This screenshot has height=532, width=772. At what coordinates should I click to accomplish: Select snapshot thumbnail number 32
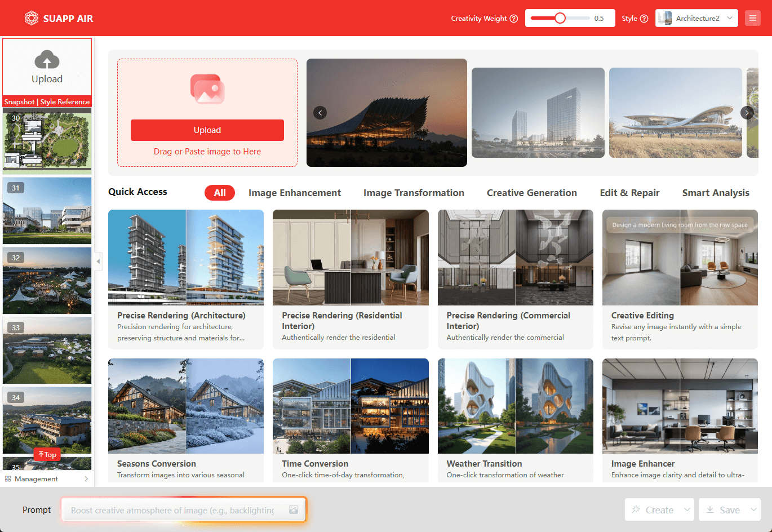tap(47, 280)
